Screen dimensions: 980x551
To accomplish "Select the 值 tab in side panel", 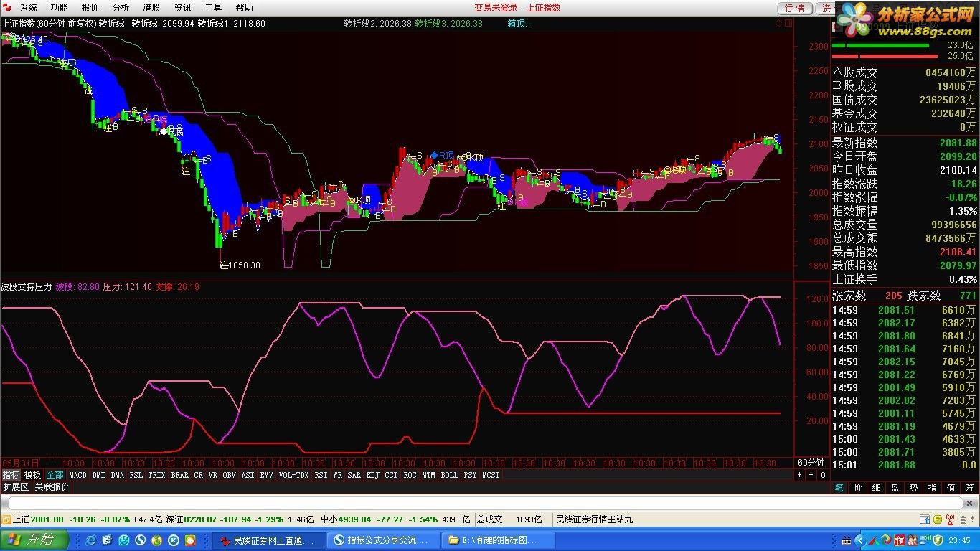I will [x=951, y=488].
